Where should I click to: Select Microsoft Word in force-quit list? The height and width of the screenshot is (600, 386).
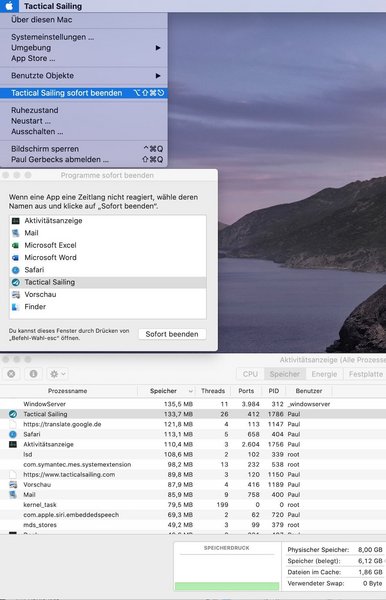point(107,258)
